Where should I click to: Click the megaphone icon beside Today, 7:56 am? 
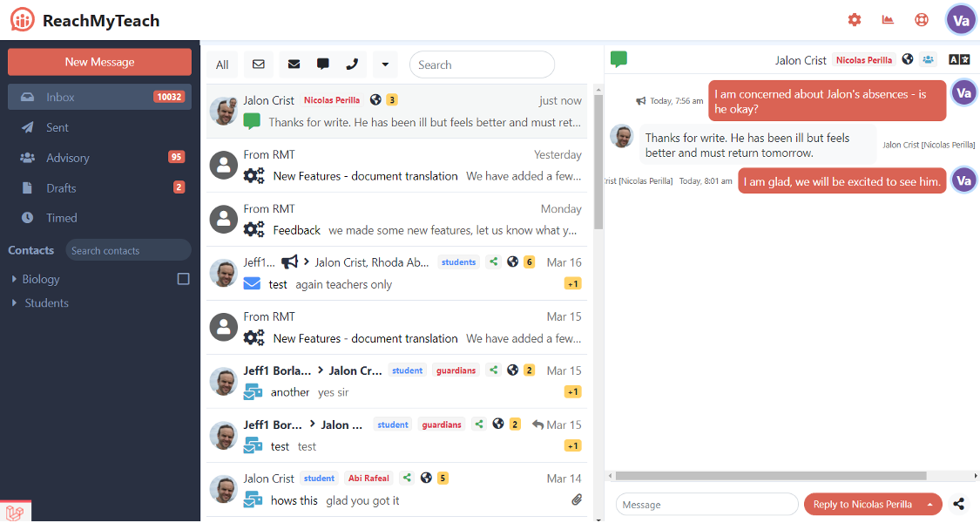[640, 101]
